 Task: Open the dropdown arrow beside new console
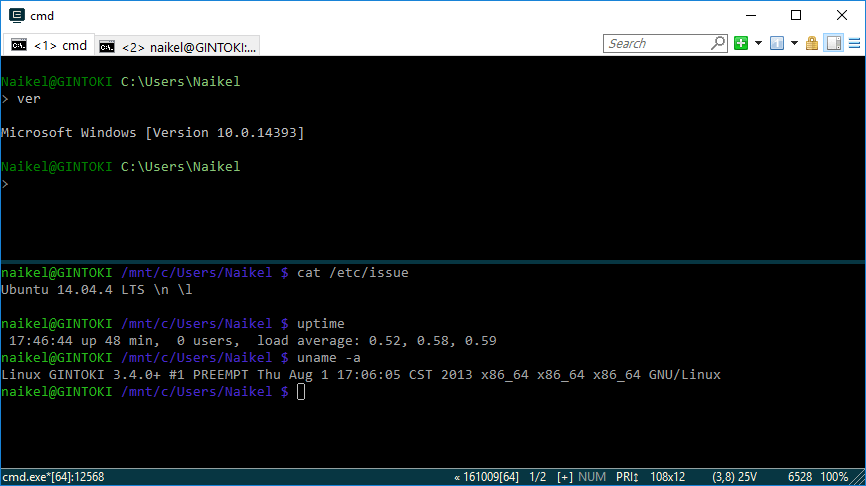tap(758, 44)
